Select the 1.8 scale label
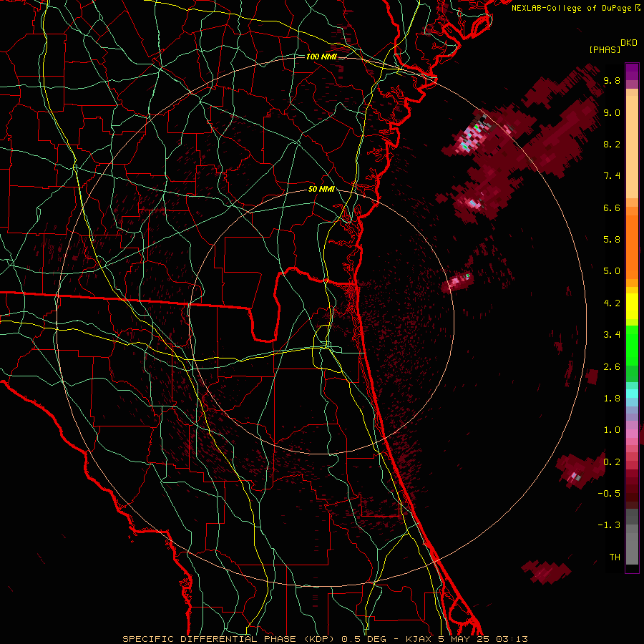Image resolution: width=644 pixels, height=644 pixels. pyautogui.click(x=612, y=399)
